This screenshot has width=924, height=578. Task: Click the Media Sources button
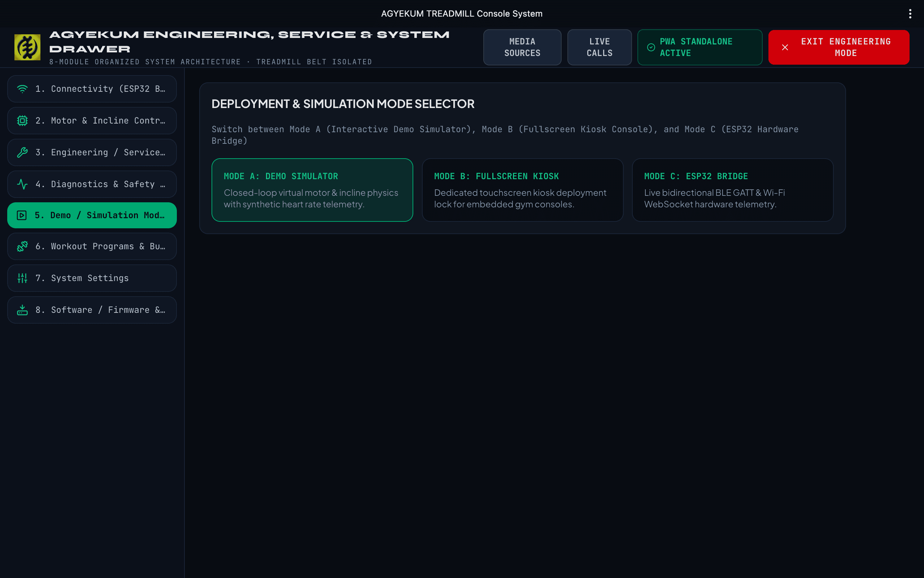click(522, 47)
